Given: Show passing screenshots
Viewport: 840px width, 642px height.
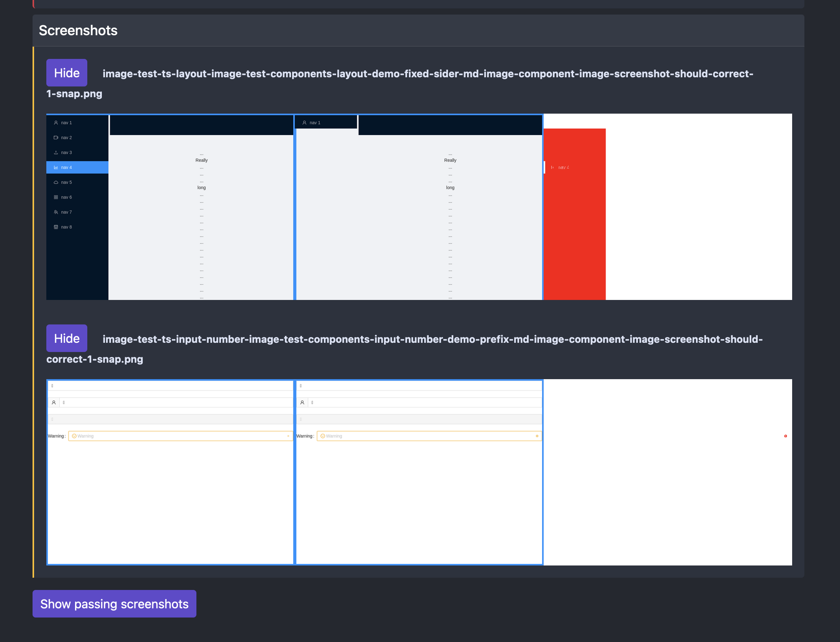Looking at the screenshot, I should point(114,604).
